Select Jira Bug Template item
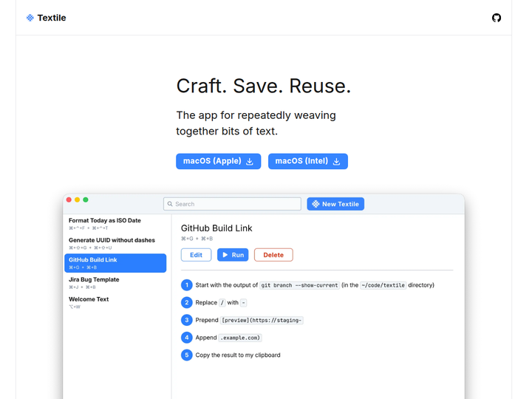 pyautogui.click(x=115, y=283)
